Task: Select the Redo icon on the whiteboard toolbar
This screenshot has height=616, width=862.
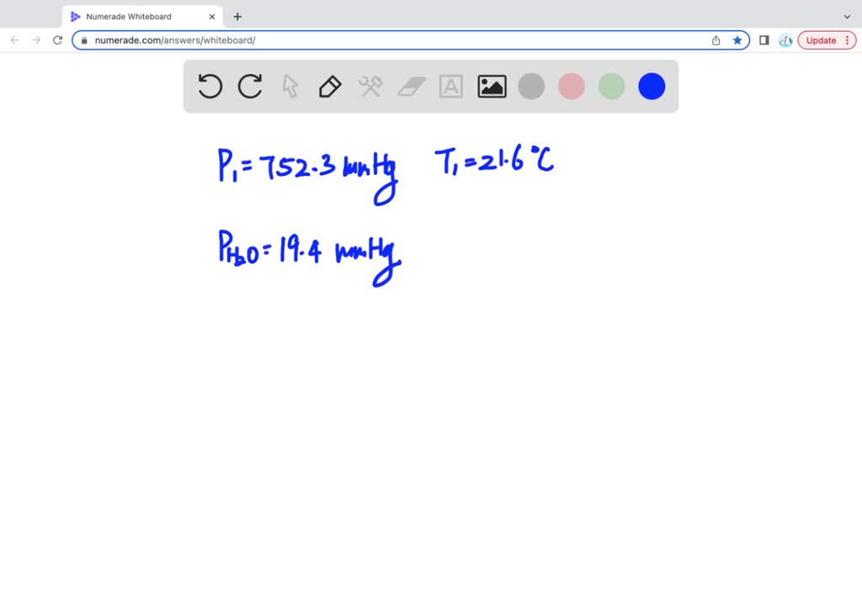Action: tap(250, 86)
